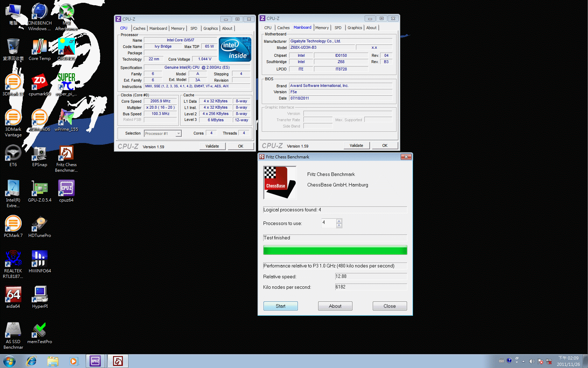Click Validate in the CPU-Z processor window
Viewport: 588px width, 368px height.
pos(212,146)
